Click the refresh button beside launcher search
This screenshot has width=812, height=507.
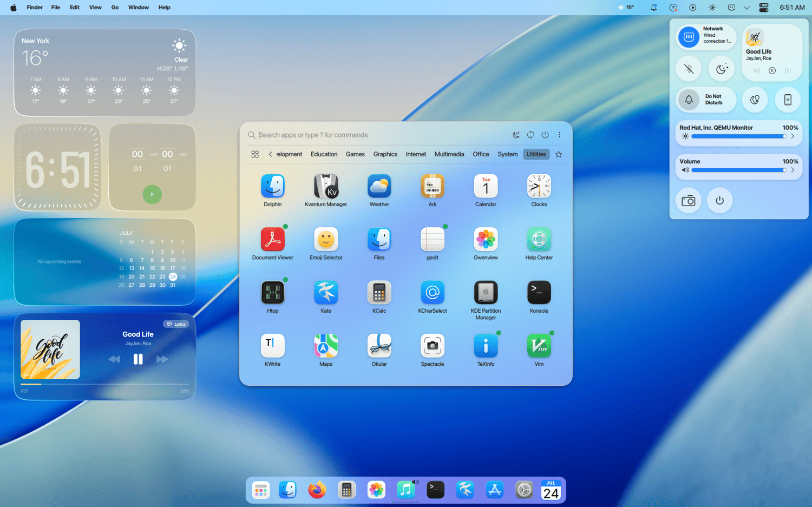click(531, 135)
